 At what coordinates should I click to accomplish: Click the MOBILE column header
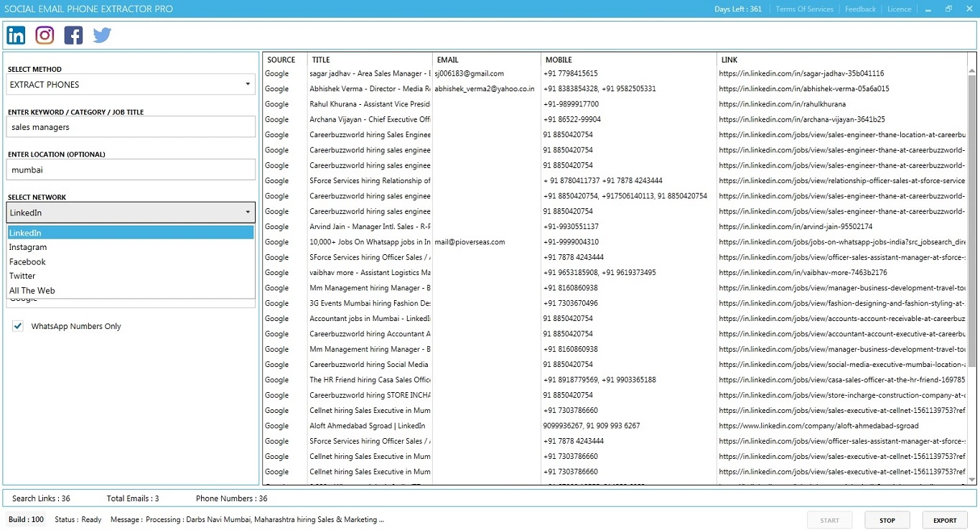(559, 60)
